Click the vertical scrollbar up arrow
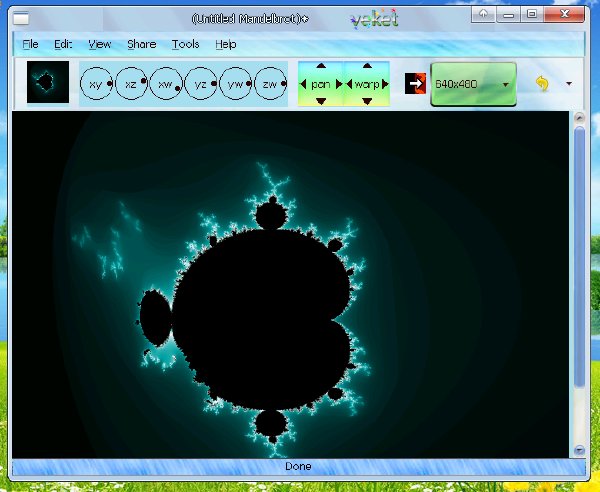This screenshot has width=600, height=492. point(579,117)
